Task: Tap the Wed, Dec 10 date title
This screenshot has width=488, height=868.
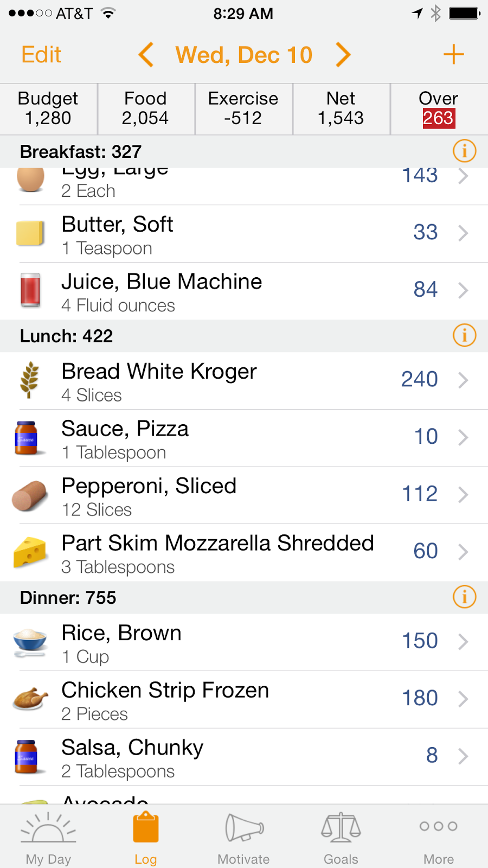Action: (x=244, y=55)
